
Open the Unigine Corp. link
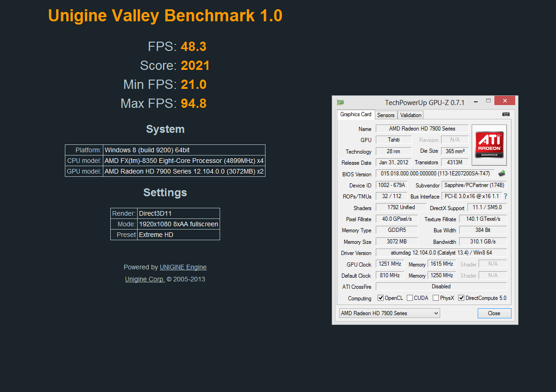coord(145,279)
